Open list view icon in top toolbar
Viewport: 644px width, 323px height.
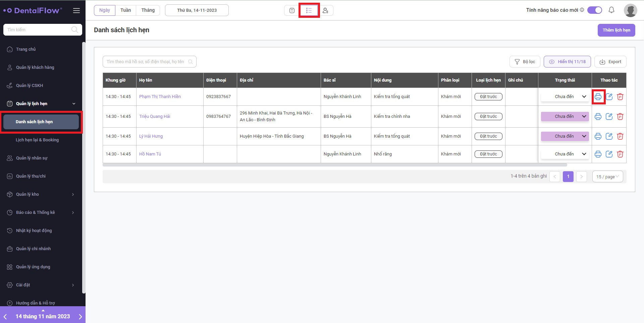point(309,10)
